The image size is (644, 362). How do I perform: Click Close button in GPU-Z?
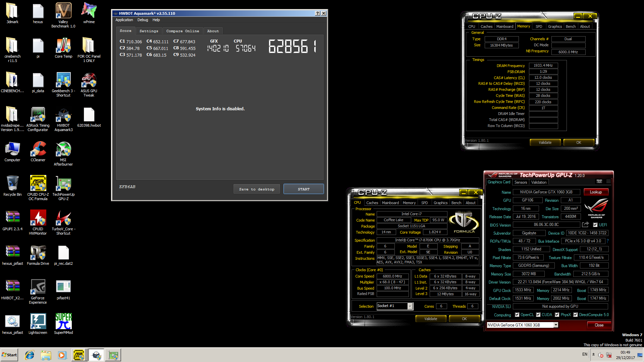point(599,325)
